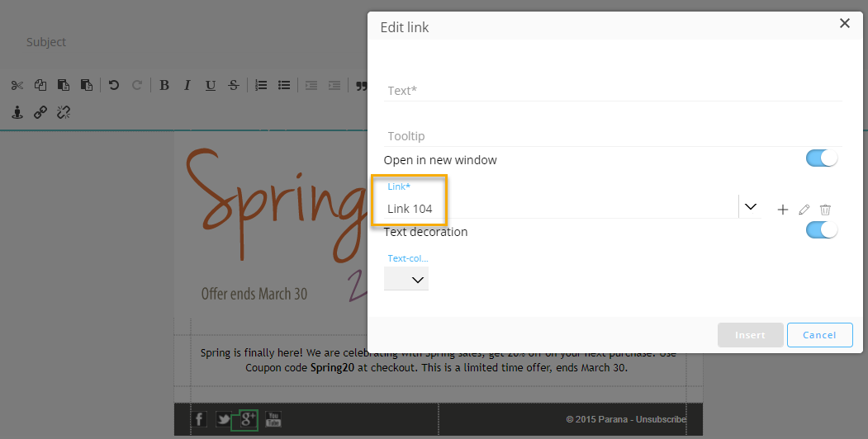Click the Unlink icon in the toolbar
This screenshot has width=868, height=439.
[x=63, y=112]
